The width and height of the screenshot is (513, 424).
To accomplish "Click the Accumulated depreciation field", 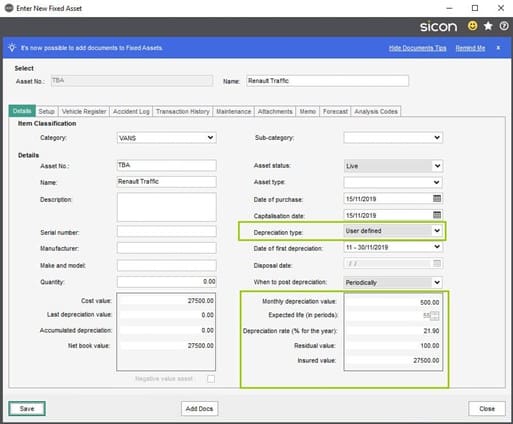I will point(167,330).
